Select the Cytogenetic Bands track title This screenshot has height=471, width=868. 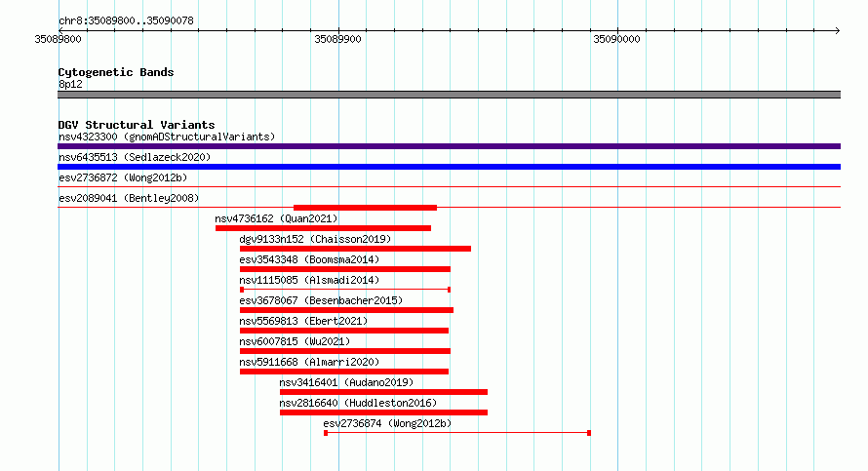coord(116,72)
